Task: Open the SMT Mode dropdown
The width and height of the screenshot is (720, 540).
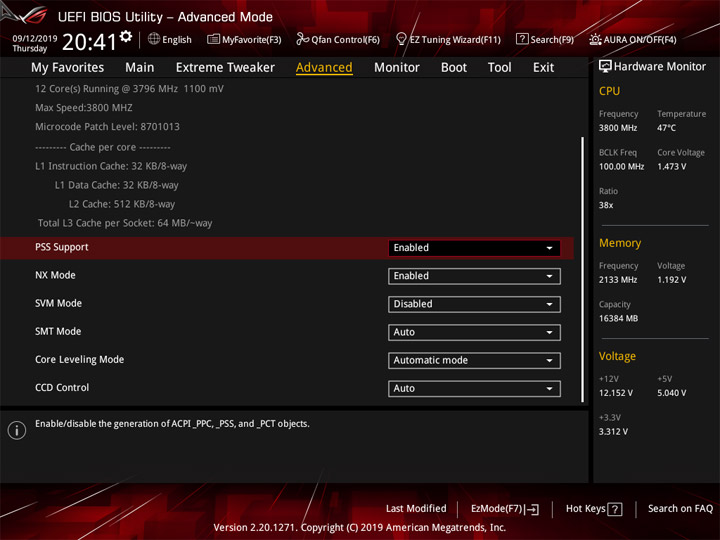Action: [x=474, y=332]
